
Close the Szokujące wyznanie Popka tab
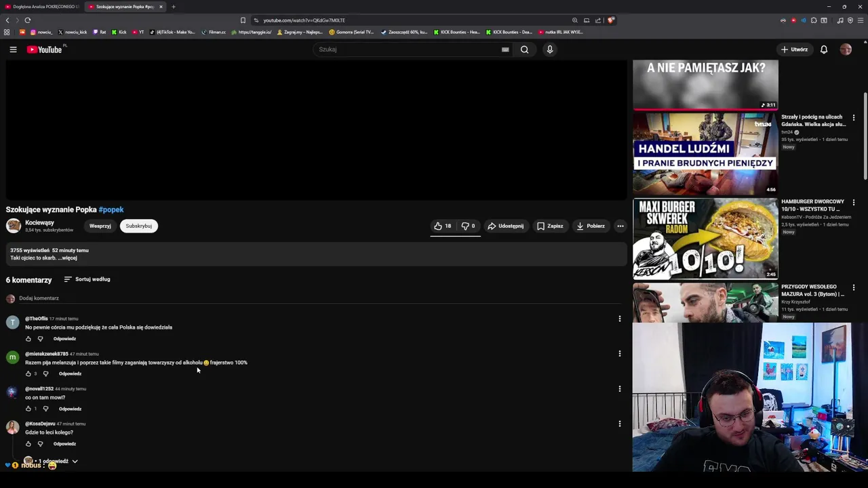(x=161, y=7)
